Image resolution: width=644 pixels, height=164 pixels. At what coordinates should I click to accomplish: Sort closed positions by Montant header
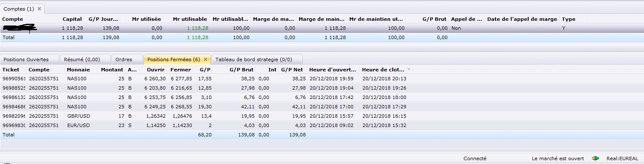pos(112,69)
